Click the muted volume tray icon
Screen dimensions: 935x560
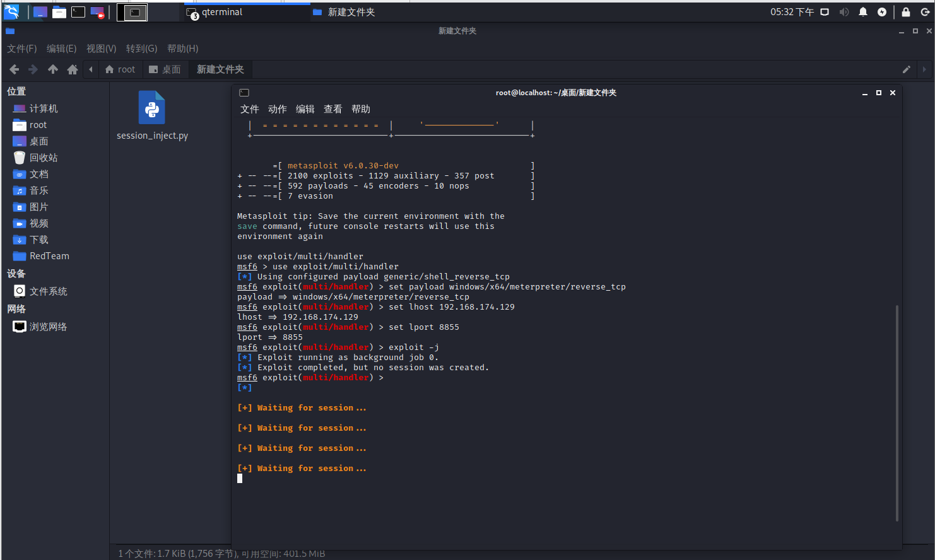coord(844,12)
